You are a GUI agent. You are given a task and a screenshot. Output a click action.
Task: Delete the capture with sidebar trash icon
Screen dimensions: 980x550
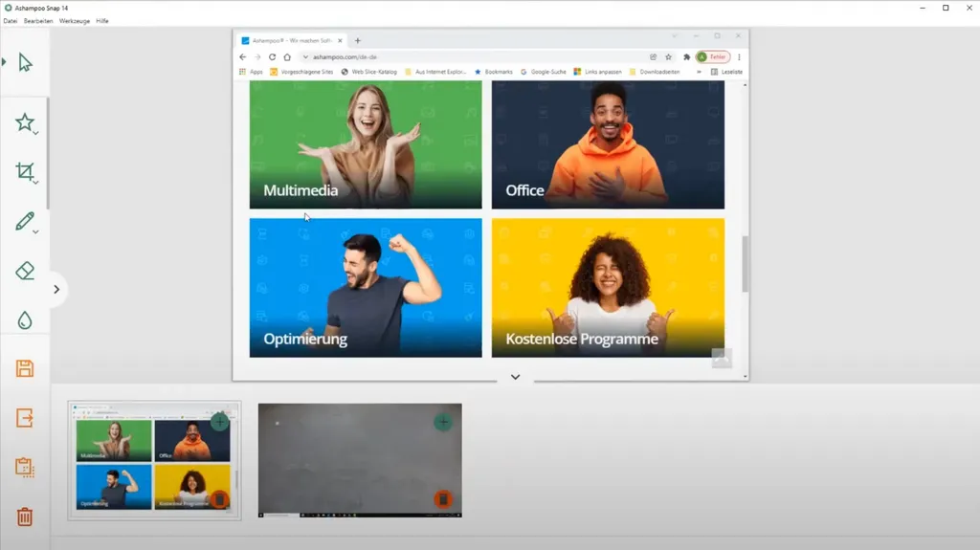click(25, 517)
